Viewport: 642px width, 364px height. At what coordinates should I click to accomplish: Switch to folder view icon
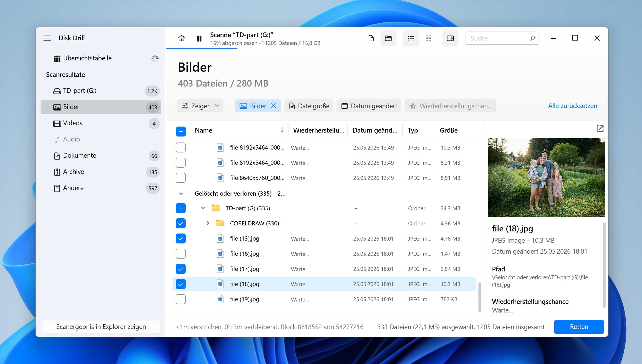(388, 38)
